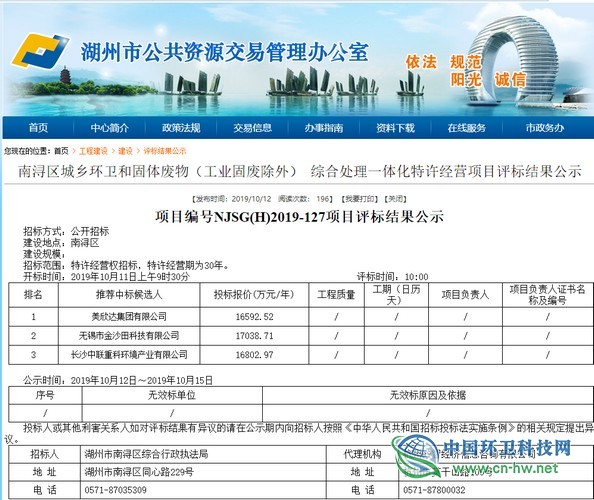Viewport: 594px width, 500px height.
Task: Click the 无效标单位 column header
Action: point(172,395)
